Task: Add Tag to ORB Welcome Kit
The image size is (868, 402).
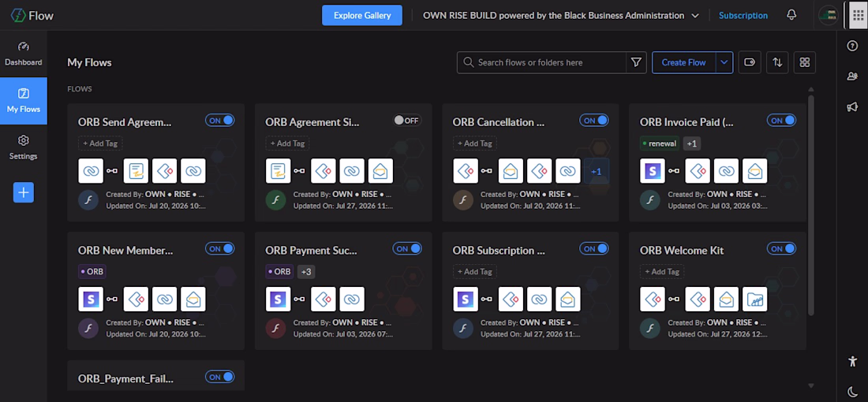Action: 662,272
